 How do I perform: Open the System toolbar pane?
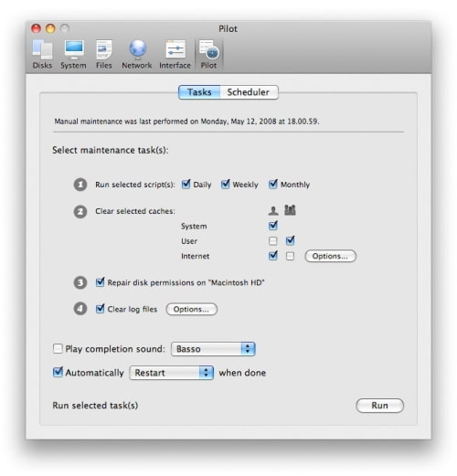(73, 55)
